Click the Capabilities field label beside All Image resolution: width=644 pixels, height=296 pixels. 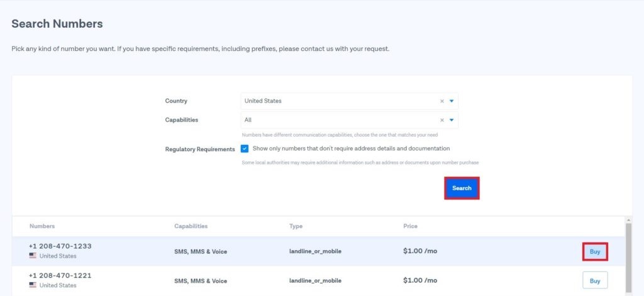click(182, 120)
